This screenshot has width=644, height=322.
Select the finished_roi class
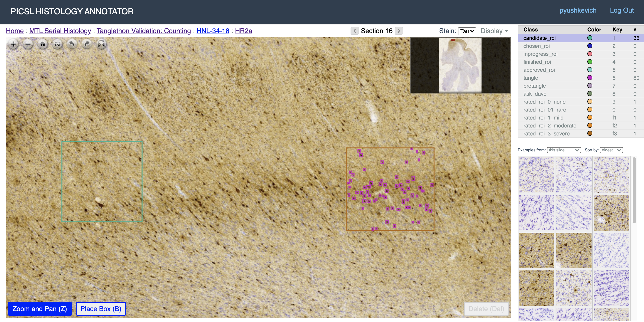[581, 62]
